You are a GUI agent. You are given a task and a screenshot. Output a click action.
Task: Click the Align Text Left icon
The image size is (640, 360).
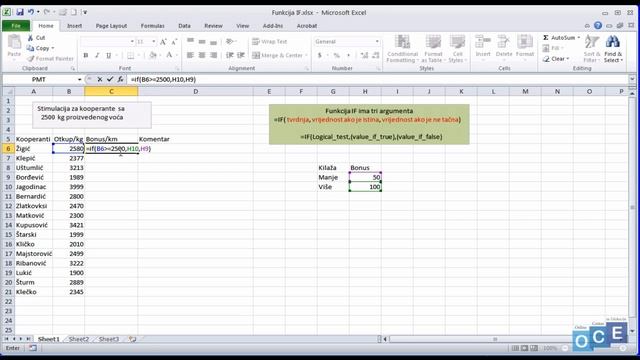[190, 55]
